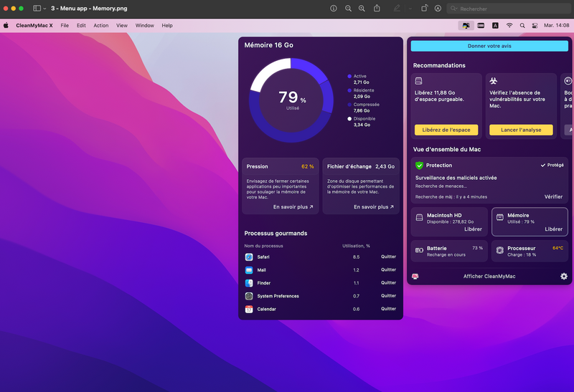Quit Mail from the process list
The image size is (574, 392).
[x=388, y=270]
